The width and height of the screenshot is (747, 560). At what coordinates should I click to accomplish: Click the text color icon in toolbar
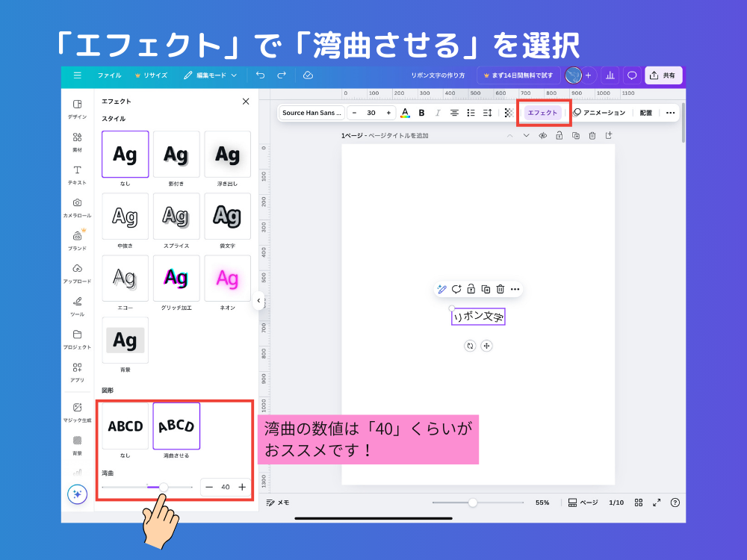click(405, 113)
